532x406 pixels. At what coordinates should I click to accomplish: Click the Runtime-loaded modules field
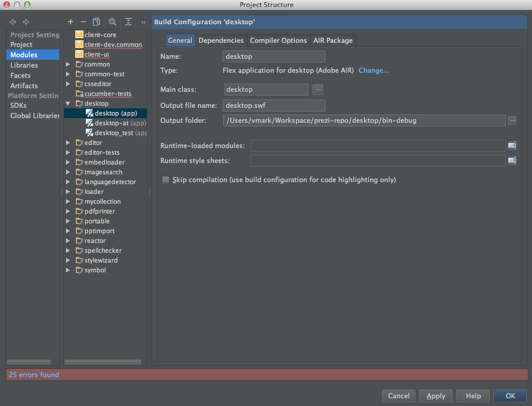pos(378,145)
